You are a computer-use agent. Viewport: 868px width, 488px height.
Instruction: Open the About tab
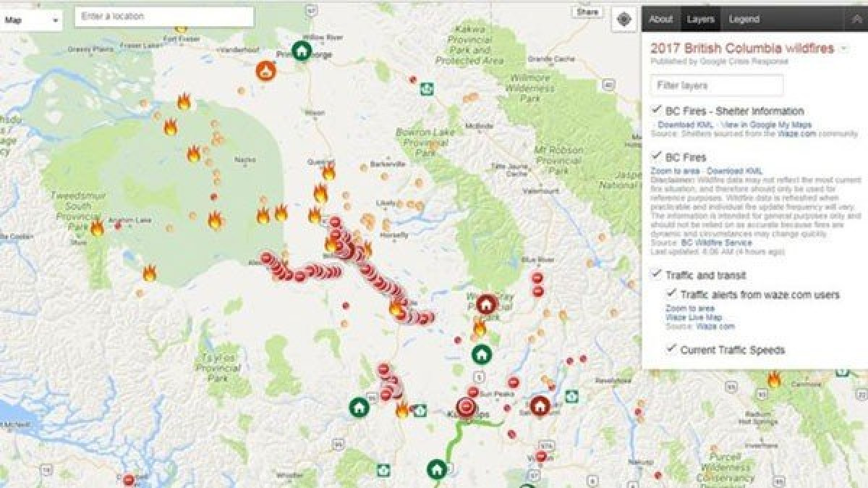tap(660, 20)
